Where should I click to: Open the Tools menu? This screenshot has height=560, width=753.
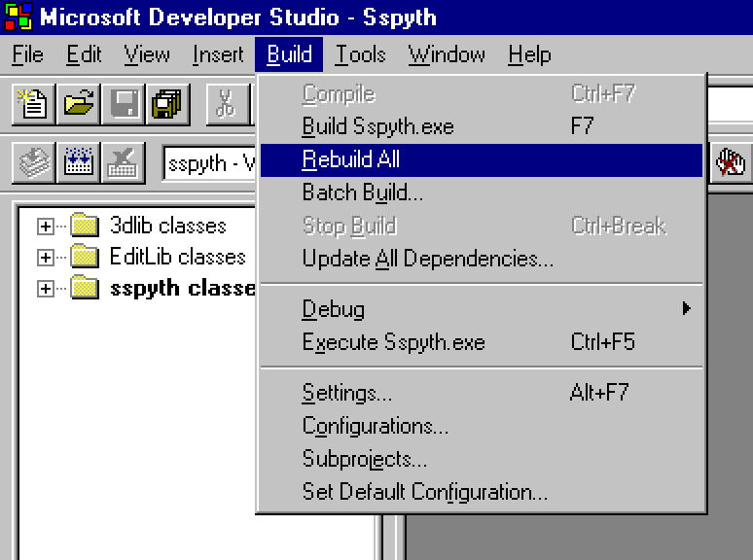coord(360,54)
